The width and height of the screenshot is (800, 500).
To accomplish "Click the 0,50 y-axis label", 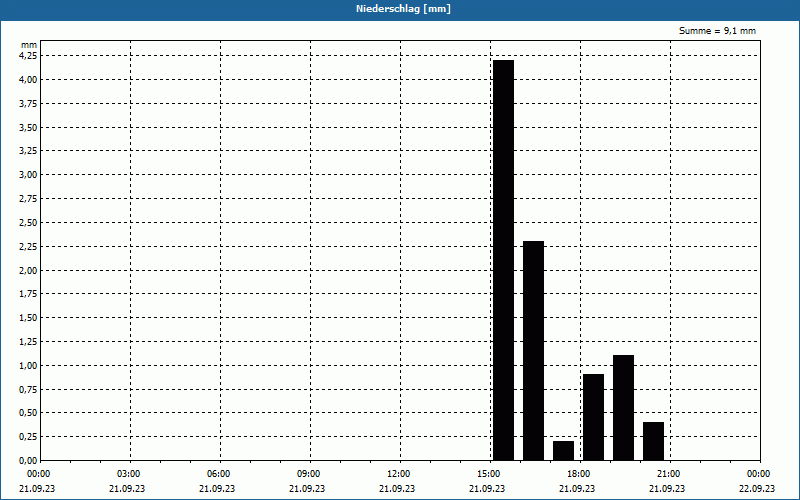I will point(28,413).
